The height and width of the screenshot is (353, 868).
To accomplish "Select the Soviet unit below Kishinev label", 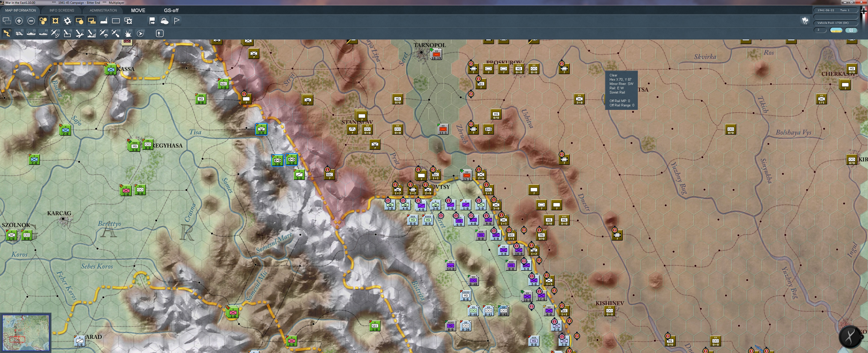I will click(x=610, y=311).
